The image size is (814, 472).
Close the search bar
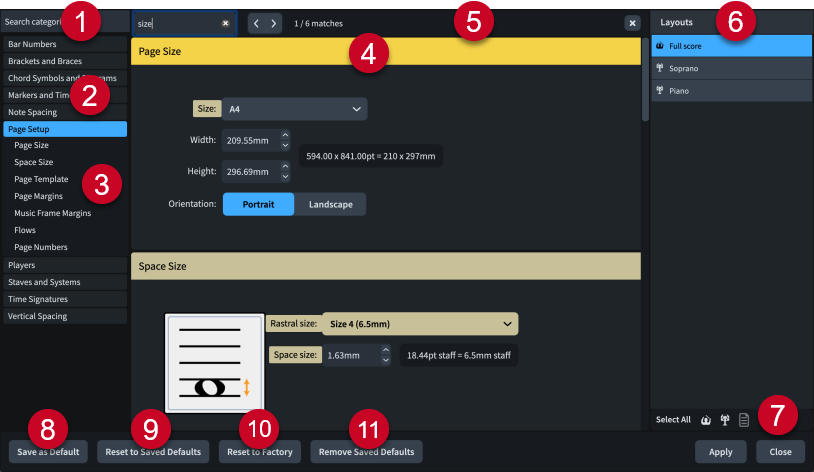(632, 22)
